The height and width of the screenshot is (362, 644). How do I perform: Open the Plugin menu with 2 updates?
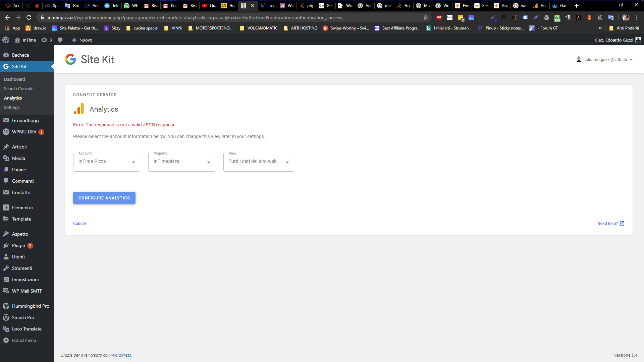tap(18, 245)
